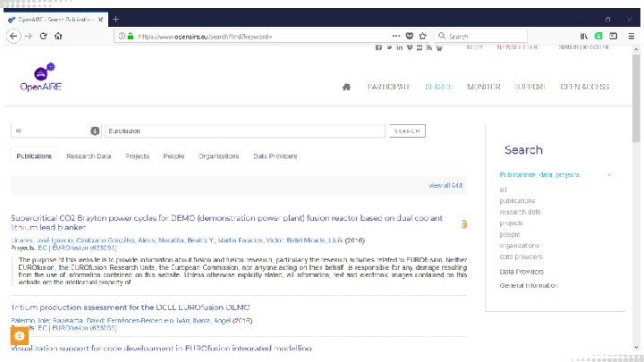Screen dimensions: 644x362
Task: Open Visualization support for code development publication
Action: click(x=161, y=348)
